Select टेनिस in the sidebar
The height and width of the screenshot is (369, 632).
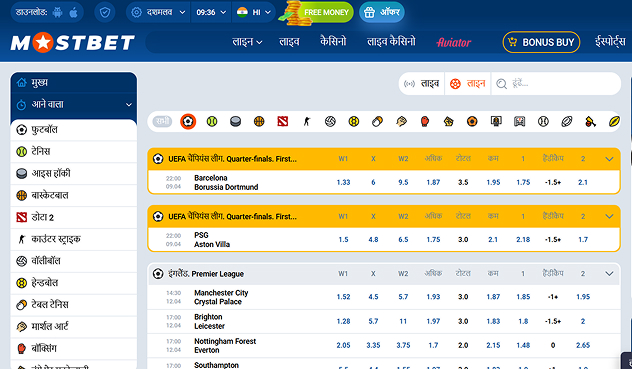[74, 152]
